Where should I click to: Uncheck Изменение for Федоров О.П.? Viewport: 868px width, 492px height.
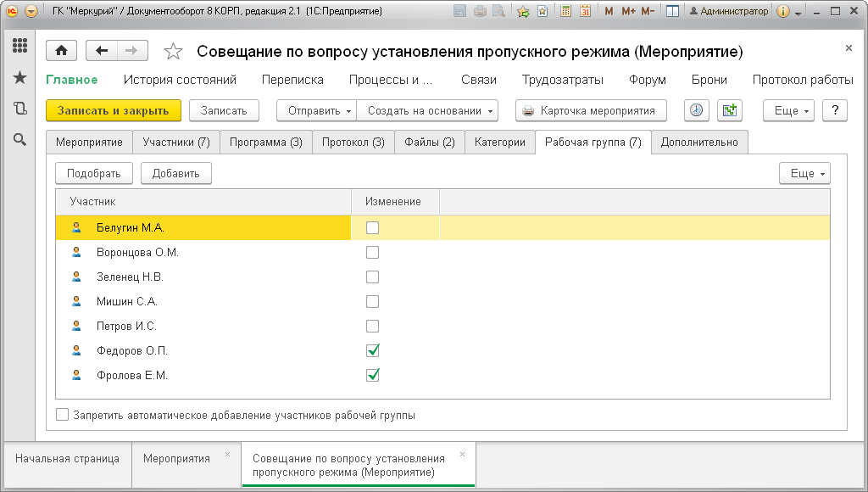373,350
